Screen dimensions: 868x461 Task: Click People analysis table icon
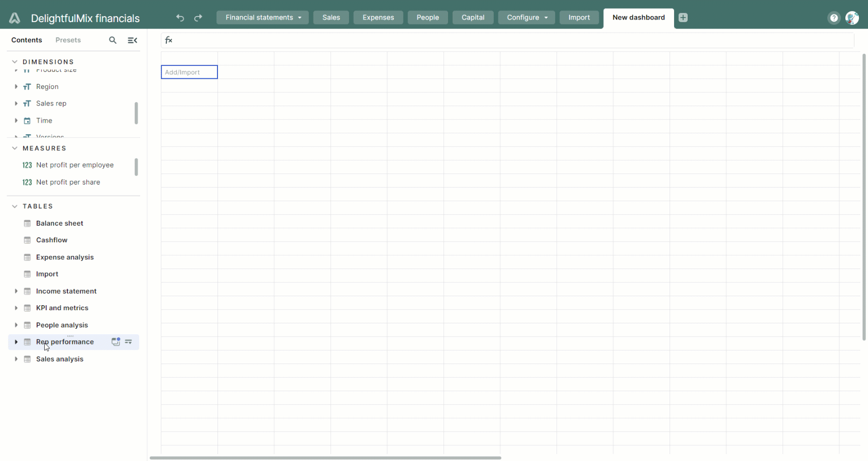pos(28,325)
